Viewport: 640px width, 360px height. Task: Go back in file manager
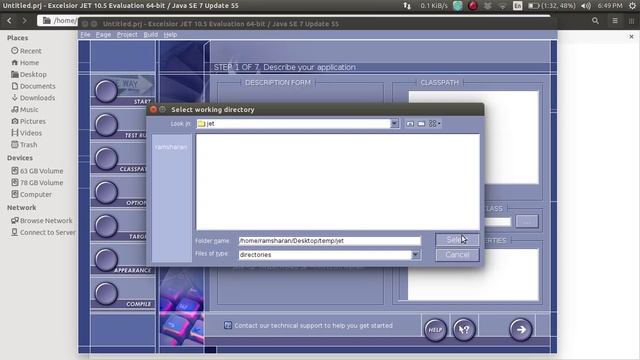(x=9, y=20)
